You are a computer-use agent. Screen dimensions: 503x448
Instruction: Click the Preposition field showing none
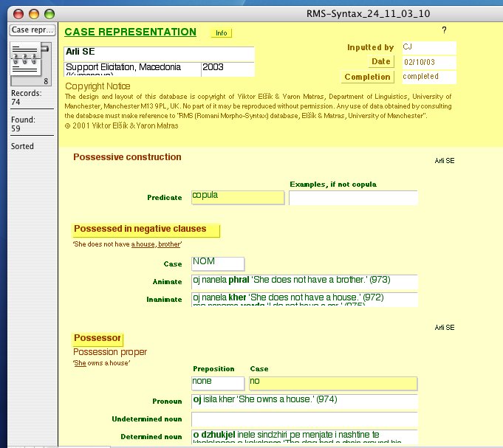218,383
